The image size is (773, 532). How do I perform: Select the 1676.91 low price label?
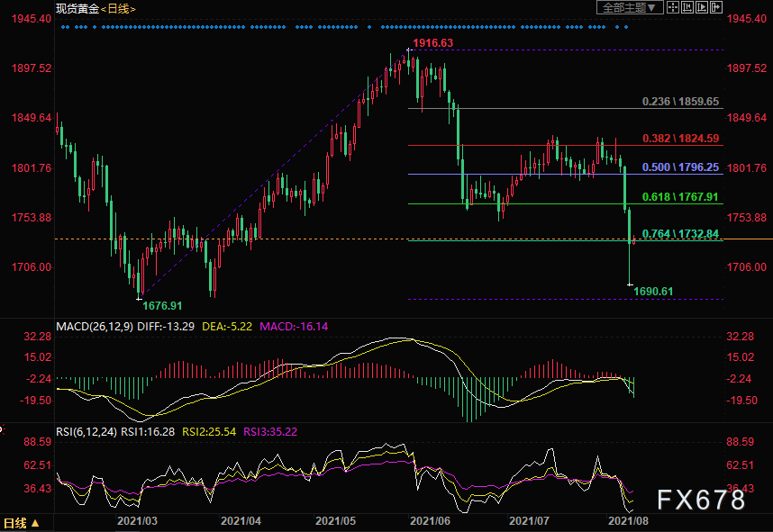coord(162,306)
